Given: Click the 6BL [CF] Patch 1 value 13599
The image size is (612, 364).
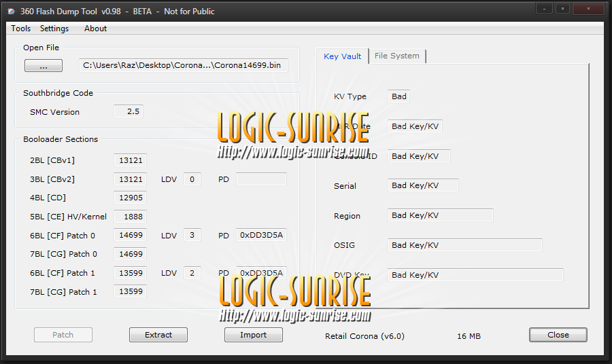Looking at the screenshot, I should tap(130, 273).
